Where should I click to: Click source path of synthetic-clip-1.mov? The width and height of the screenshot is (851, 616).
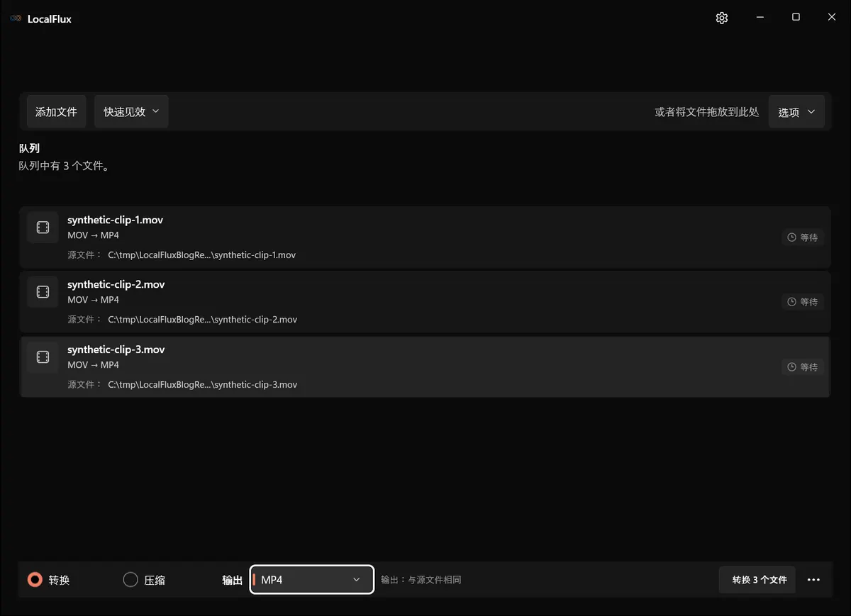click(x=201, y=254)
